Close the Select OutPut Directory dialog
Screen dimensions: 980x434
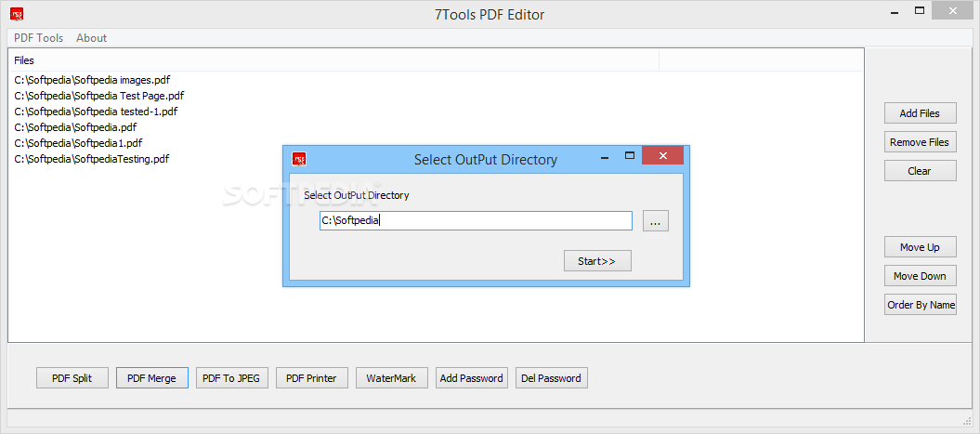pos(662,156)
